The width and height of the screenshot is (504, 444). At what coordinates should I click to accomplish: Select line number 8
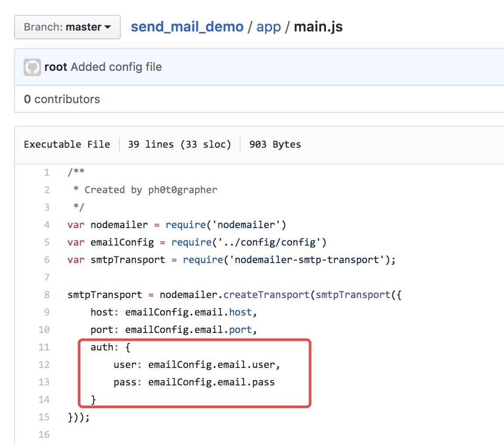47,295
